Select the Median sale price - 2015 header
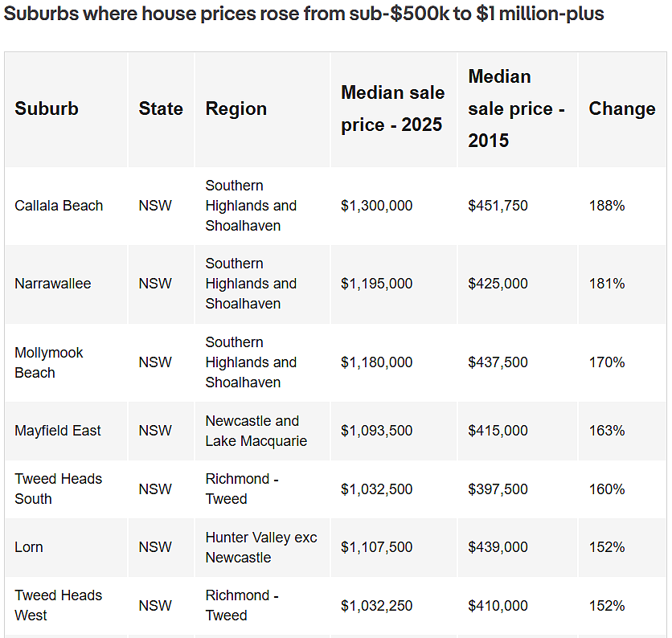This screenshot has width=672, height=638. tap(516, 108)
